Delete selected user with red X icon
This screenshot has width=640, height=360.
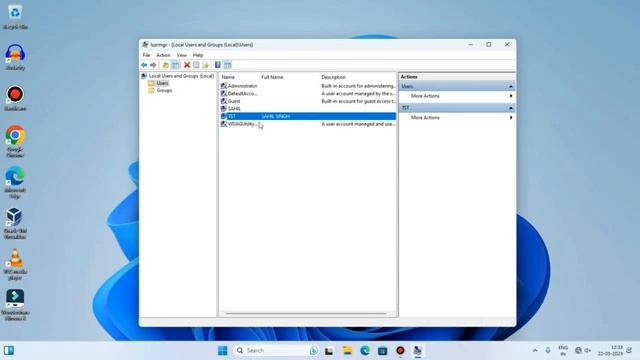pyautogui.click(x=187, y=65)
